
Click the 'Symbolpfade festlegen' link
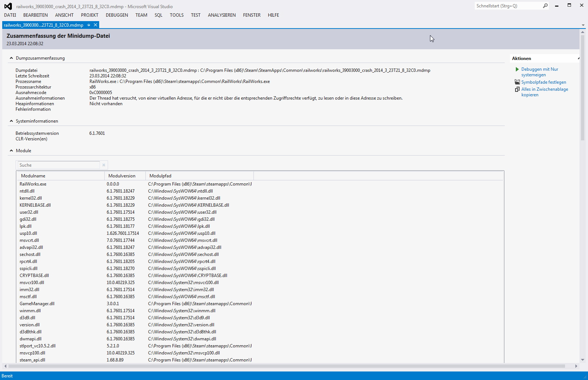(544, 82)
